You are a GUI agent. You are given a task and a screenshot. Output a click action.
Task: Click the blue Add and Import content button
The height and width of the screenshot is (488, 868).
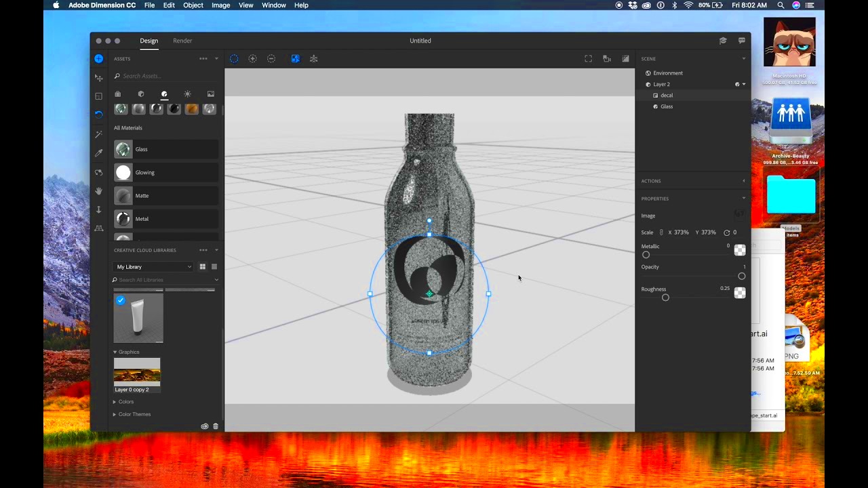click(98, 59)
